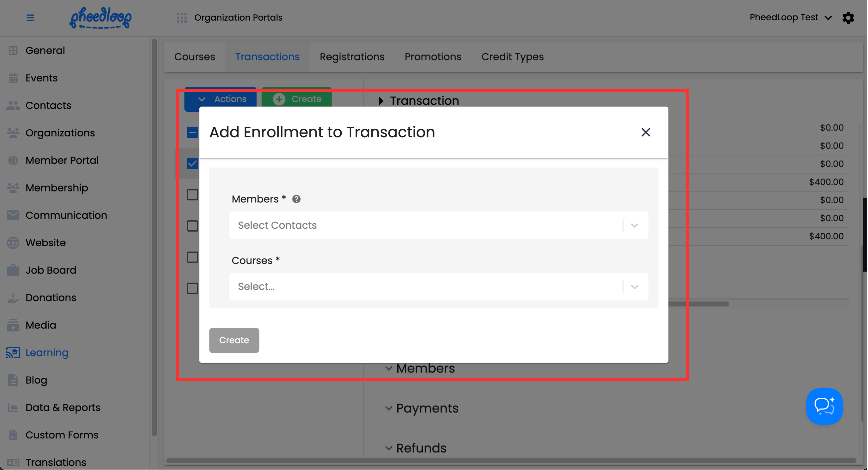868x470 pixels.
Task: Click the bottom horizontal scrollbar
Action: pyautogui.click(x=510, y=460)
